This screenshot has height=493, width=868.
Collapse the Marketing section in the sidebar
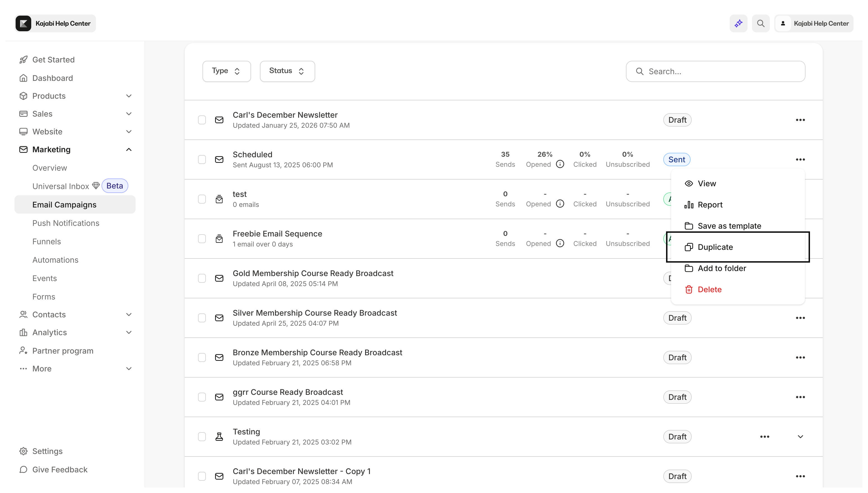(129, 149)
